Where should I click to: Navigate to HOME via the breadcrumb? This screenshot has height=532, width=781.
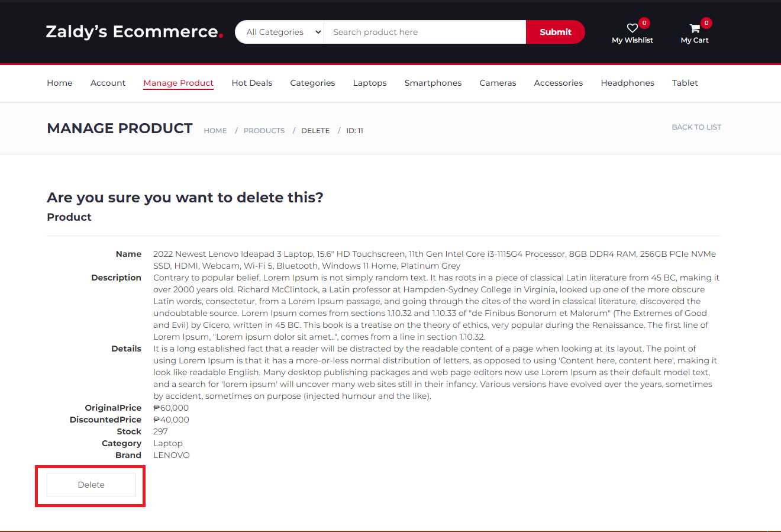[215, 130]
